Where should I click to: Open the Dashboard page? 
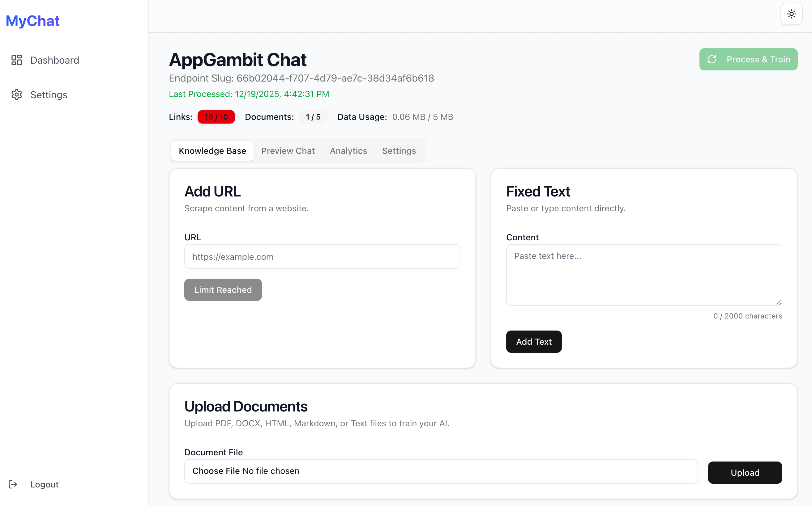(55, 60)
